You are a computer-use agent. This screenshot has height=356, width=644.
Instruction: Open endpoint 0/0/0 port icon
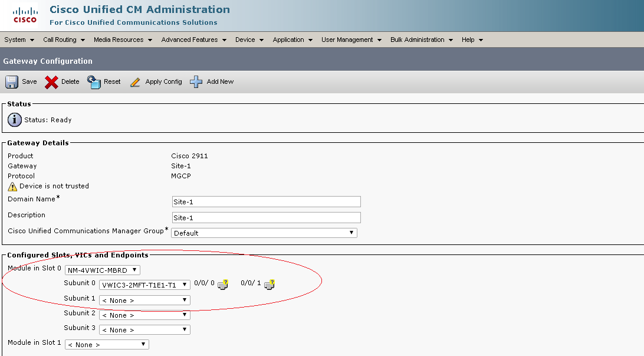[x=223, y=284]
